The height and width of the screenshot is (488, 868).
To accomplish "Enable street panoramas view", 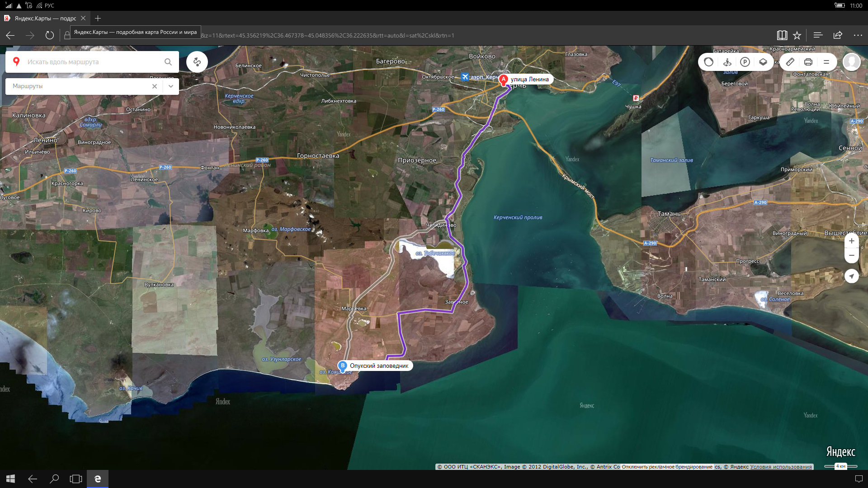I will click(x=727, y=62).
